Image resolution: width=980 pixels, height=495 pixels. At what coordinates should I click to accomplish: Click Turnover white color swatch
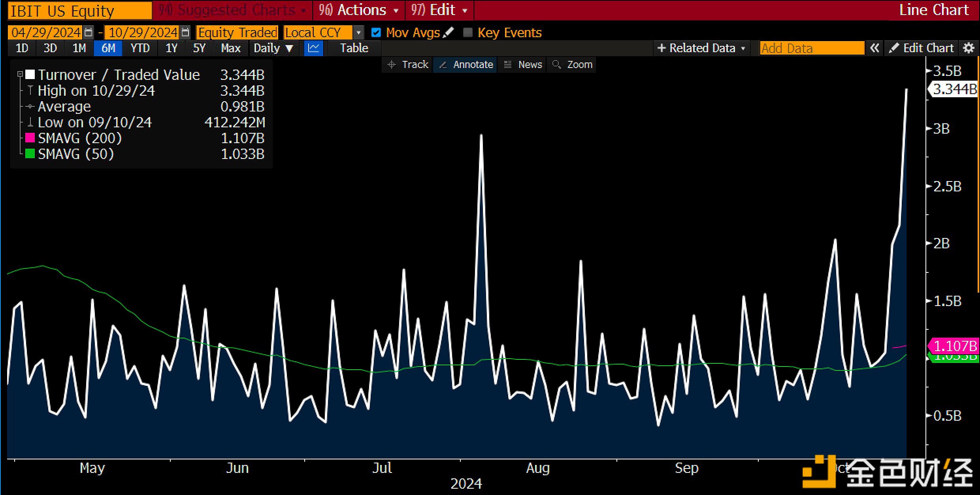point(30,74)
